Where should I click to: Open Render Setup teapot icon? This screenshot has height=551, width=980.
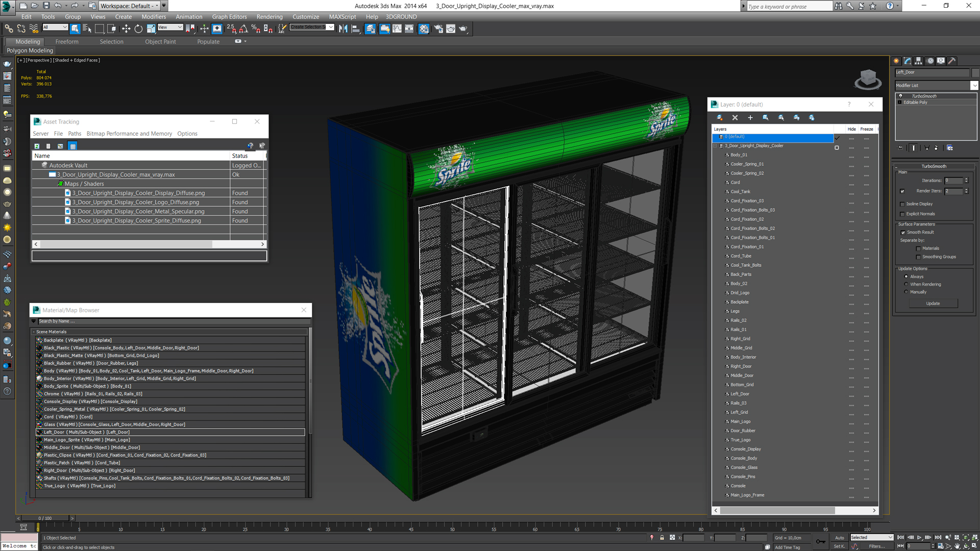tap(438, 29)
